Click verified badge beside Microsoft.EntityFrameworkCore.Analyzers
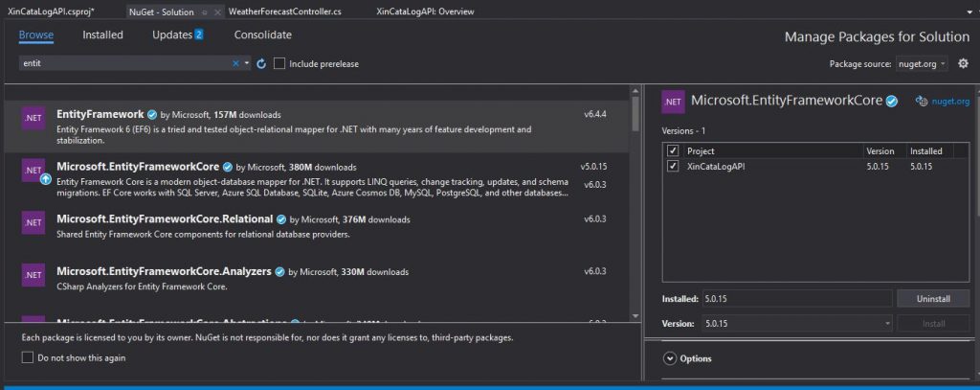Image resolution: width=980 pixels, height=390 pixels. pos(280,272)
